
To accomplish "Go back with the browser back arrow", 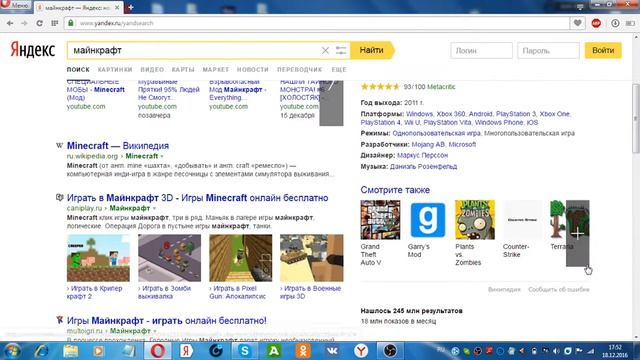I will (x=10, y=23).
